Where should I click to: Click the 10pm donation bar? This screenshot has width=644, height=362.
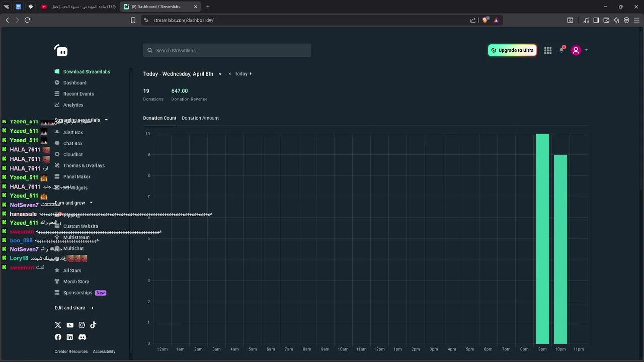tap(560, 249)
